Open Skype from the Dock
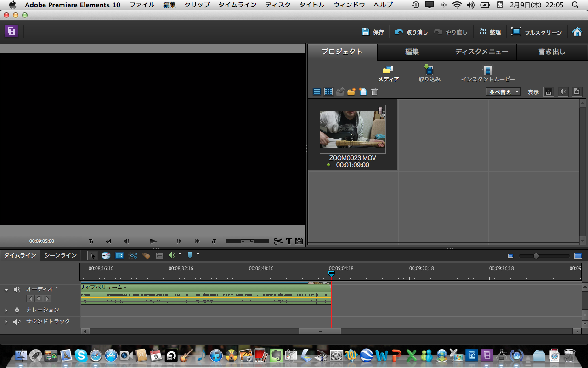This screenshot has width=588, height=368. pyautogui.click(x=81, y=355)
